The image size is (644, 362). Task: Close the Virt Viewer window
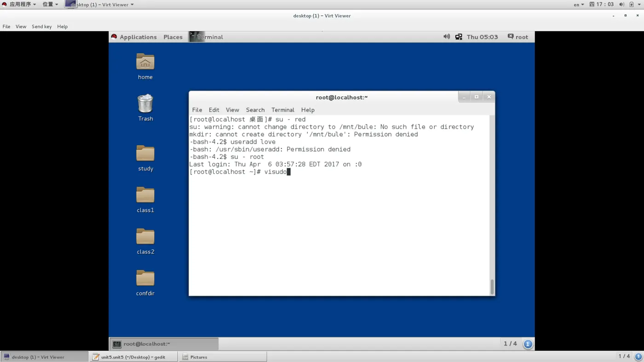pyautogui.click(x=637, y=16)
